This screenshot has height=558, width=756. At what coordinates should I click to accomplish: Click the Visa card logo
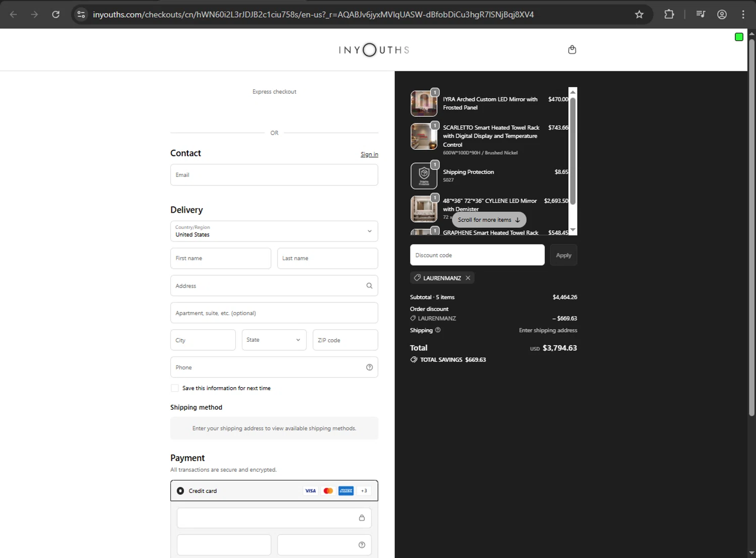310,491
